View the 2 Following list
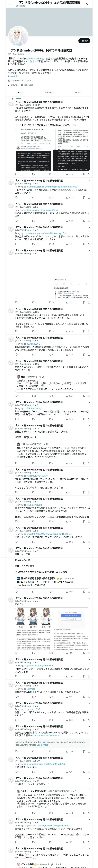98x868 pixels. pyautogui.click(x=13, y=85)
